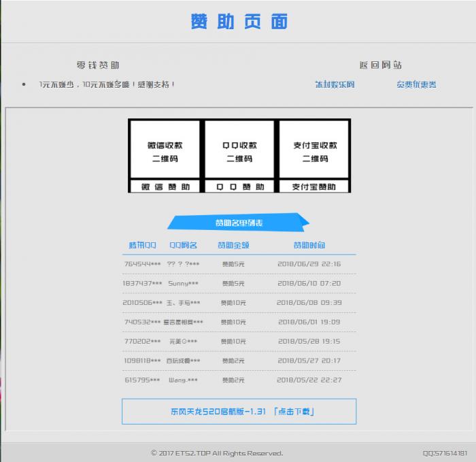This screenshot has height=462, width=476.
Task: Open the 免费优惠券 link
Action: 416,84
